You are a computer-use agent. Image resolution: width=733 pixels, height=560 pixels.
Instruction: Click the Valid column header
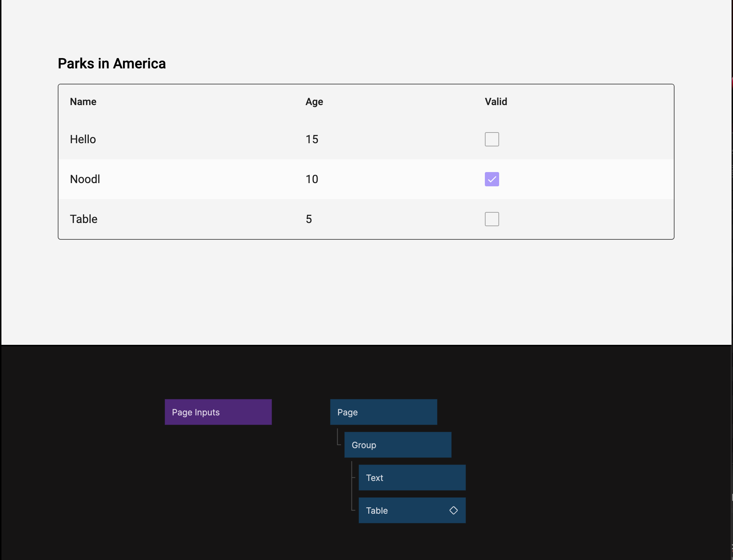496,102
